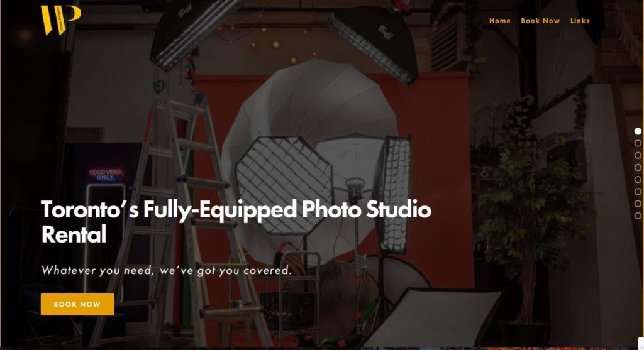Click the yellow WP logo
The height and width of the screenshot is (350, 644).
click(61, 19)
